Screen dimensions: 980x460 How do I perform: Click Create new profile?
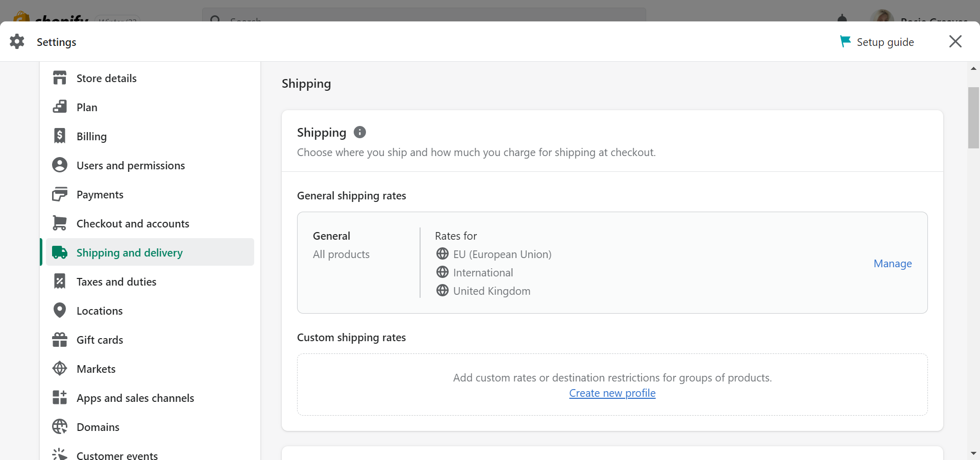coord(612,393)
